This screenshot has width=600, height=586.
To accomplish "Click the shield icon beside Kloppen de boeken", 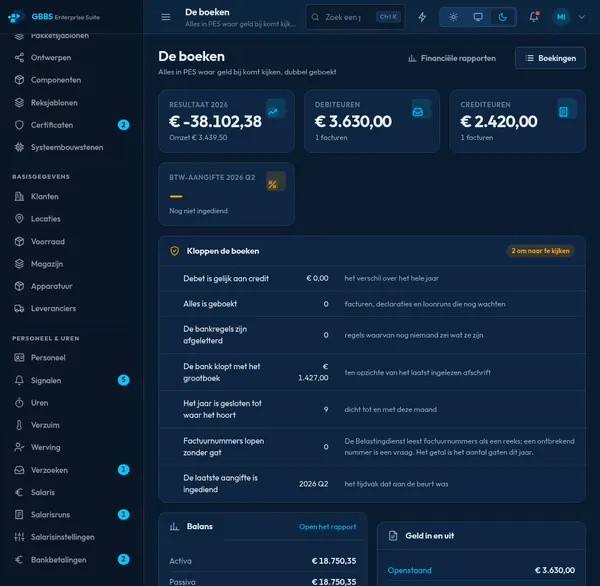I will point(174,251).
